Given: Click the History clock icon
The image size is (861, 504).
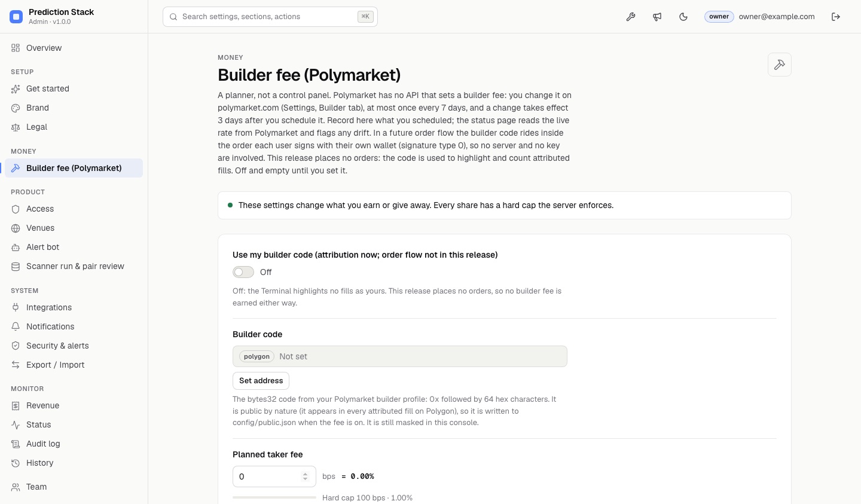Looking at the screenshot, I should 16,463.
